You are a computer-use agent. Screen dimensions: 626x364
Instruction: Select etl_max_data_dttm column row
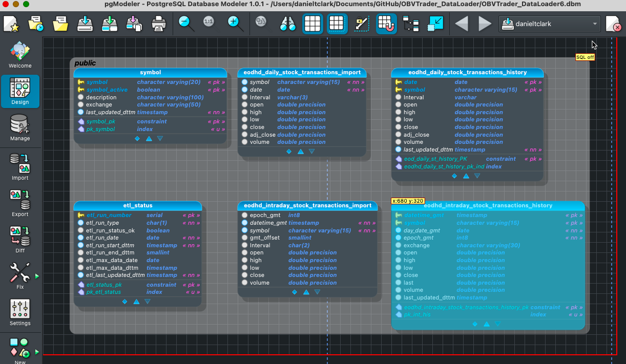[x=138, y=268]
